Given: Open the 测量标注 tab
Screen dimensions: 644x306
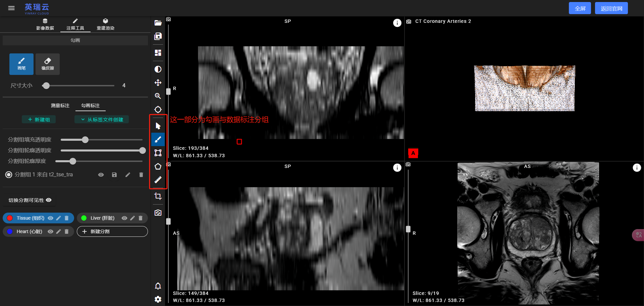Looking at the screenshot, I should 60,105.
